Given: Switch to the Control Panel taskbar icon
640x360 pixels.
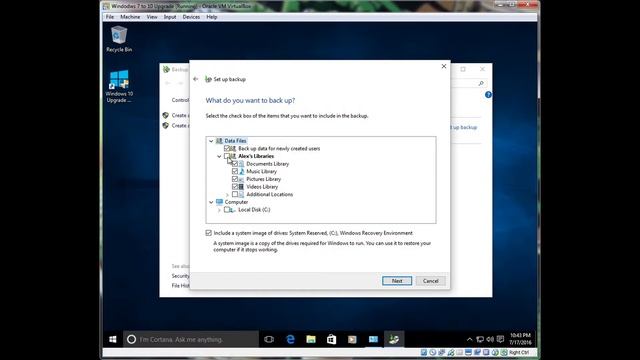Looking at the screenshot, I should pos(373,339).
